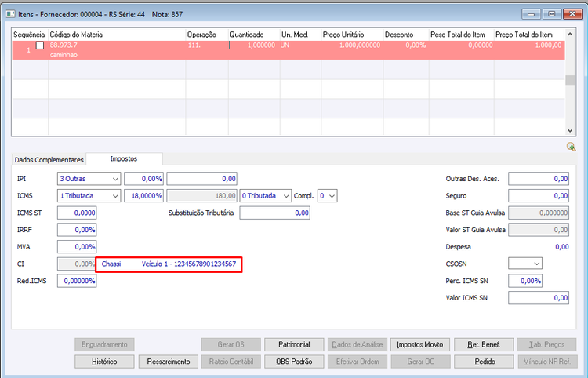Click the Ret. Benef. button
588x378 pixels.
484,344
